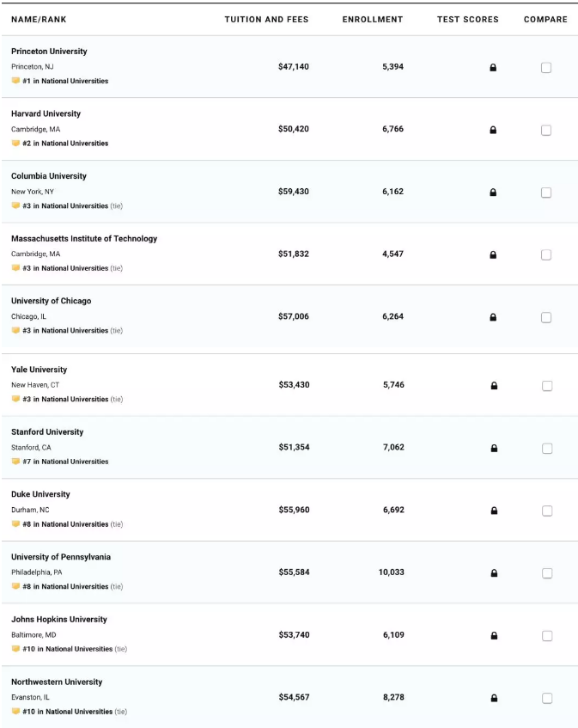The height and width of the screenshot is (728, 578).
Task: Check the compare box for Stanford University
Action: pyautogui.click(x=547, y=449)
